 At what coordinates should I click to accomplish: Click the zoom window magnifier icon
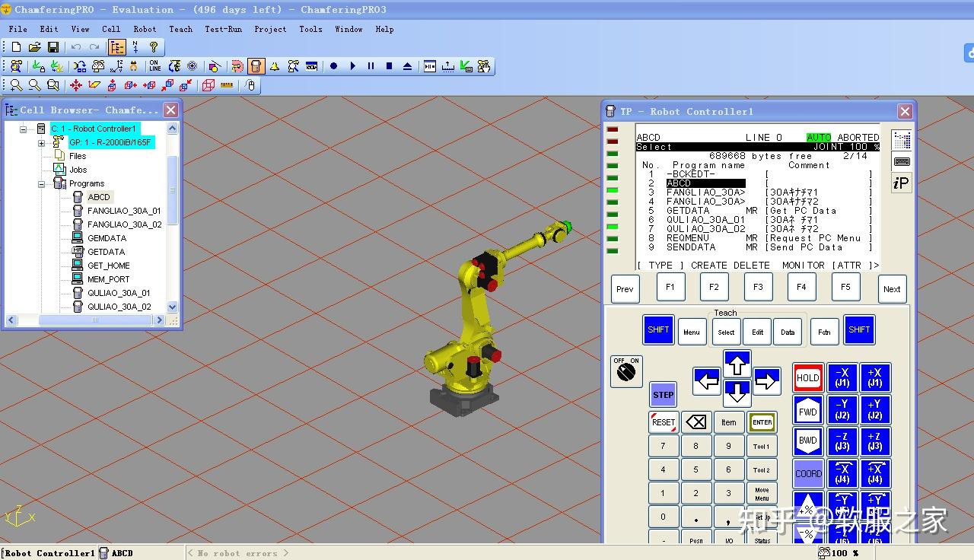click(53, 85)
